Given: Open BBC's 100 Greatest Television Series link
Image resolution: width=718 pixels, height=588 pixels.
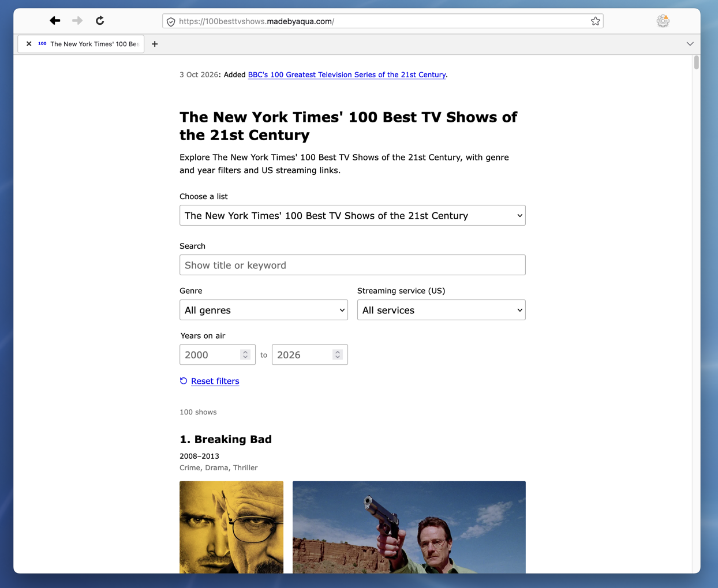Looking at the screenshot, I should point(346,74).
